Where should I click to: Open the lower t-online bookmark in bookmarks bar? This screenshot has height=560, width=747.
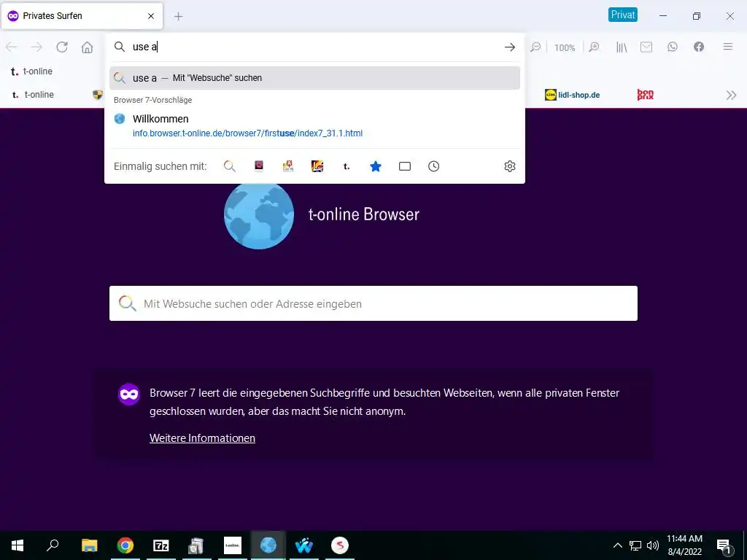pyautogui.click(x=32, y=95)
